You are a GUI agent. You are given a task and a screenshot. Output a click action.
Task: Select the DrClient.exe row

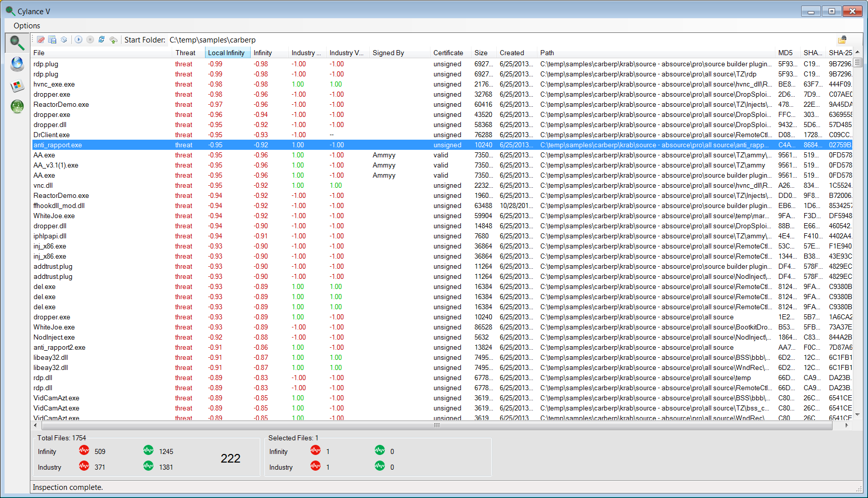click(x=442, y=135)
